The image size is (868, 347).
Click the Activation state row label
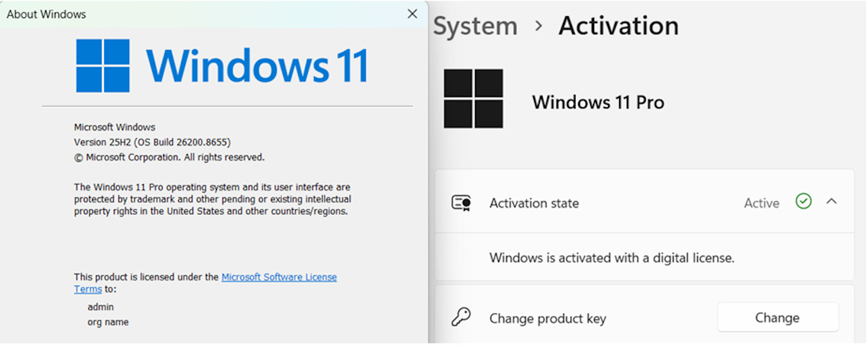(534, 203)
